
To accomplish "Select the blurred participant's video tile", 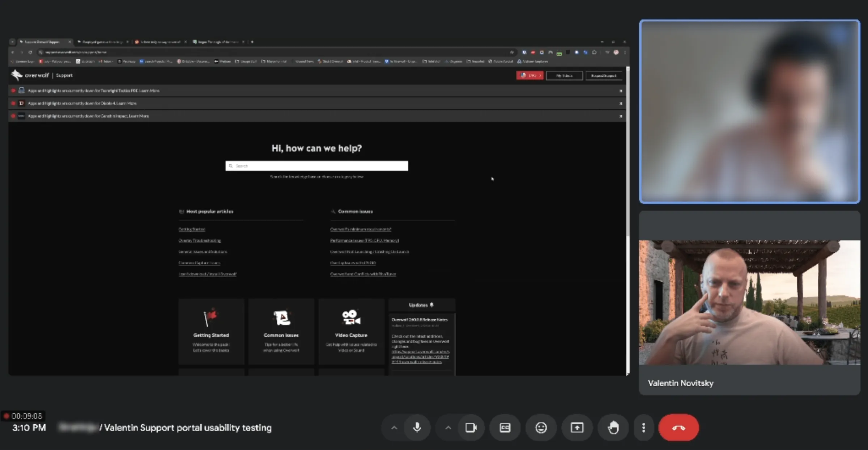I will pyautogui.click(x=749, y=112).
